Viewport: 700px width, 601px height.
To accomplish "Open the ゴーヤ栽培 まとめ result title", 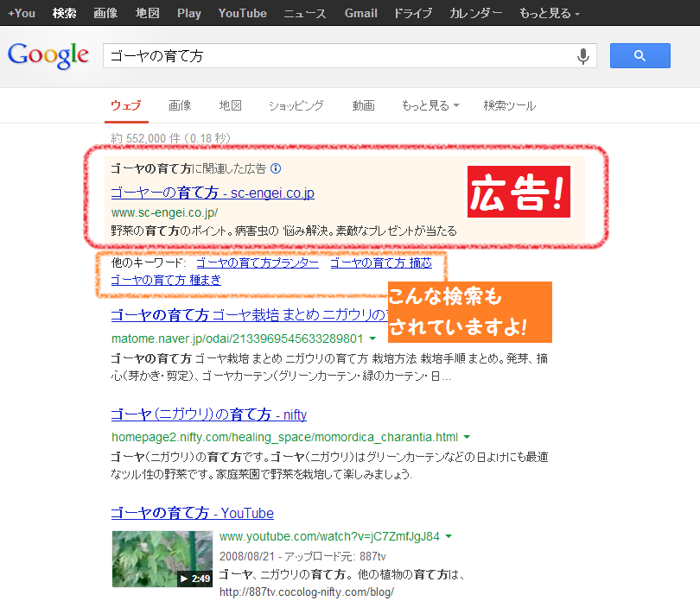I will tap(249, 315).
